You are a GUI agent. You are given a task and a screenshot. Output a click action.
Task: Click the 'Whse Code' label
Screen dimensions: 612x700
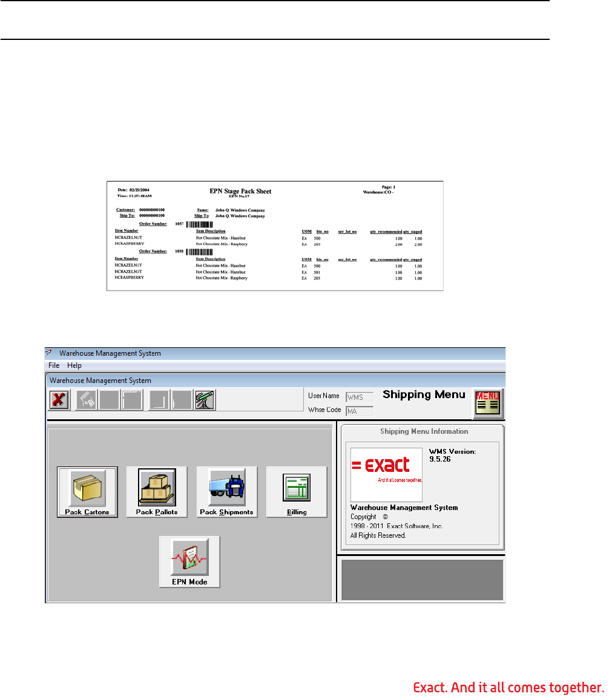pos(324,410)
